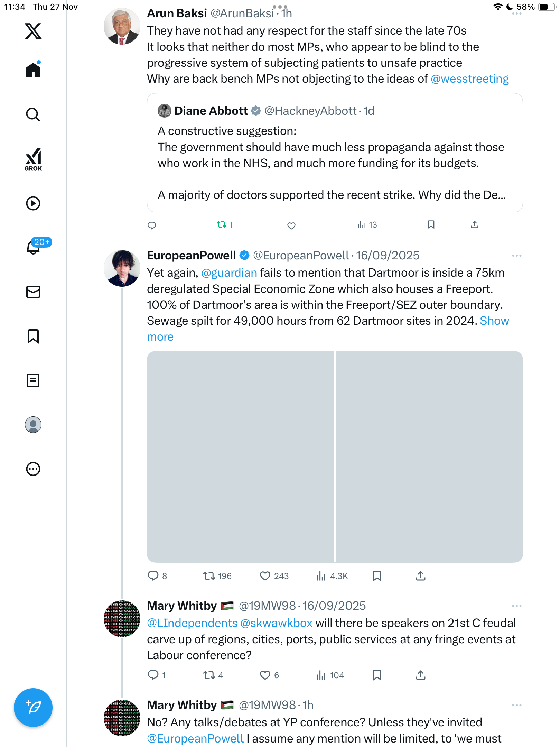Open left image in EuropeanPowell's post
The height and width of the screenshot is (747, 560).
pyautogui.click(x=240, y=456)
